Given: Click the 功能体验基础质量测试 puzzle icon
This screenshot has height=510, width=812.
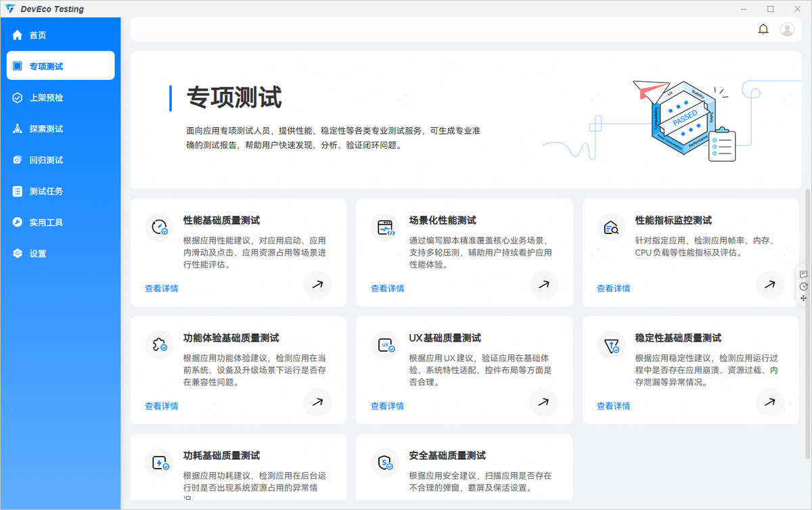Looking at the screenshot, I should [x=160, y=346].
